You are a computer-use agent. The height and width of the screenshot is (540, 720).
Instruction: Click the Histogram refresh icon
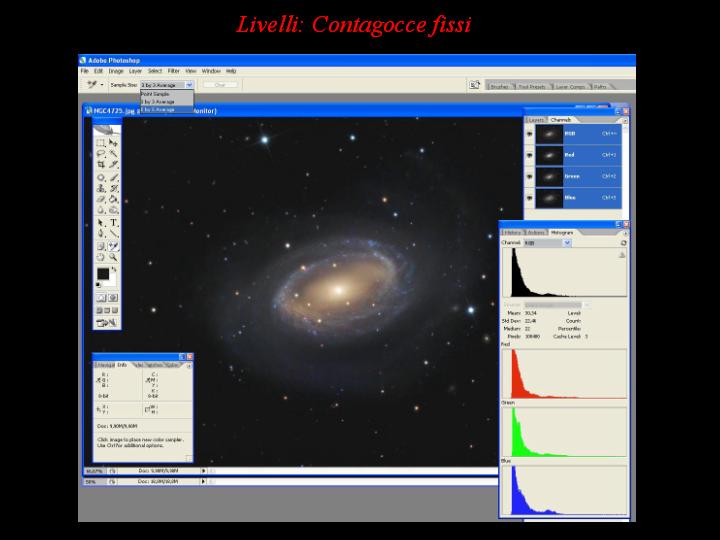coord(623,243)
